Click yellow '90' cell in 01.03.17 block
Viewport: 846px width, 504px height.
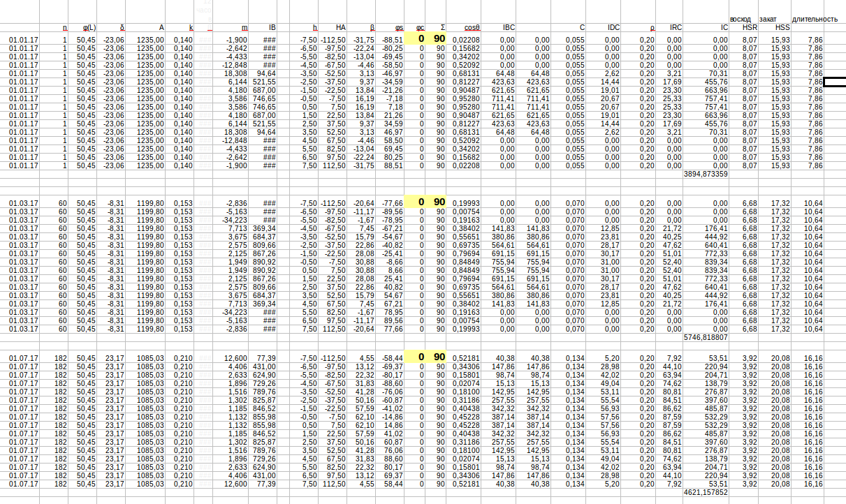pos(437,202)
